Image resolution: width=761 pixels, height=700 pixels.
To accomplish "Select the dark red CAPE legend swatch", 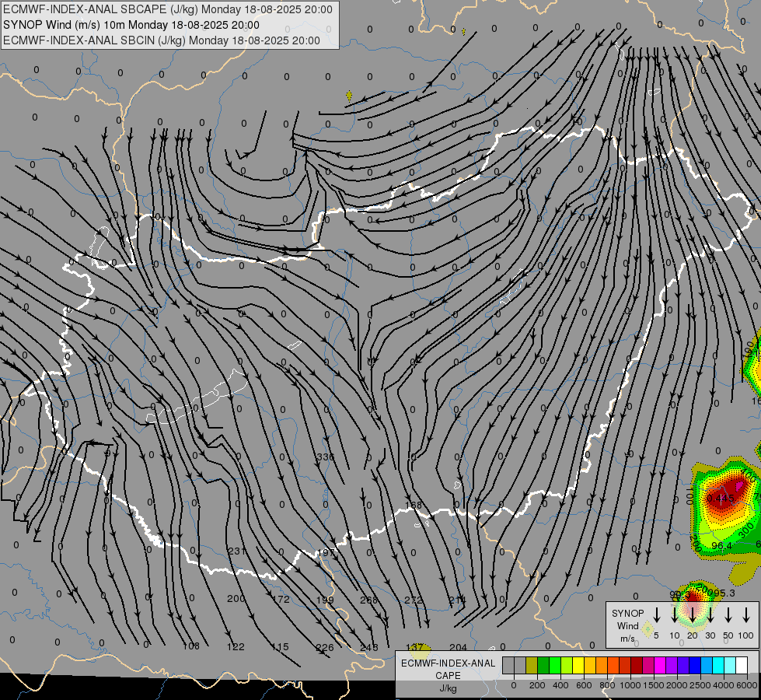I will [x=637, y=666].
